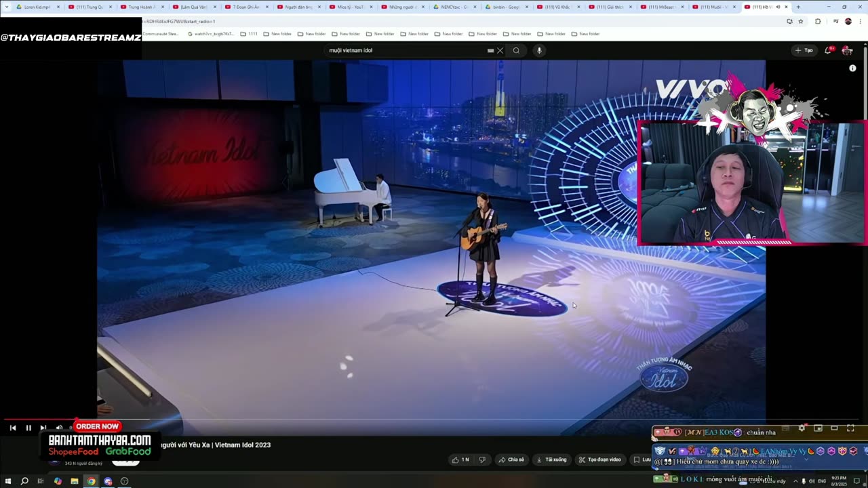Viewport: 868px width, 488px height.
Task: Switch to the Trung Hoành tab
Action: click(x=142, y=7)
